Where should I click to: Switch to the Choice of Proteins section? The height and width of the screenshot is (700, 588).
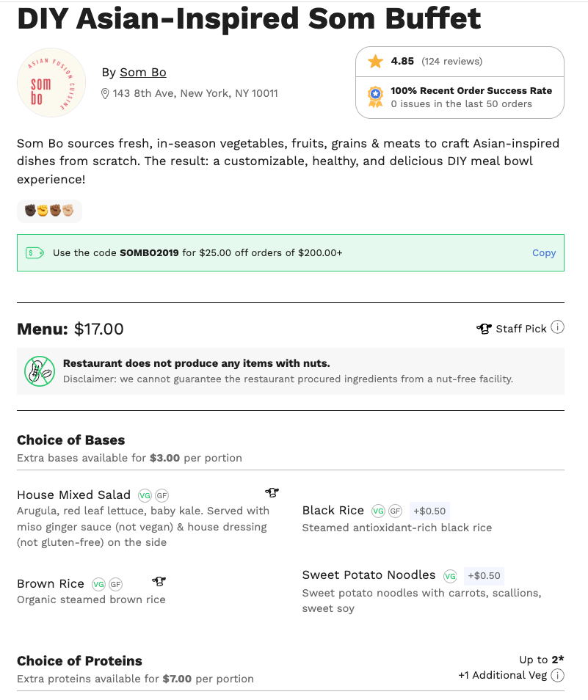[79, 660]
